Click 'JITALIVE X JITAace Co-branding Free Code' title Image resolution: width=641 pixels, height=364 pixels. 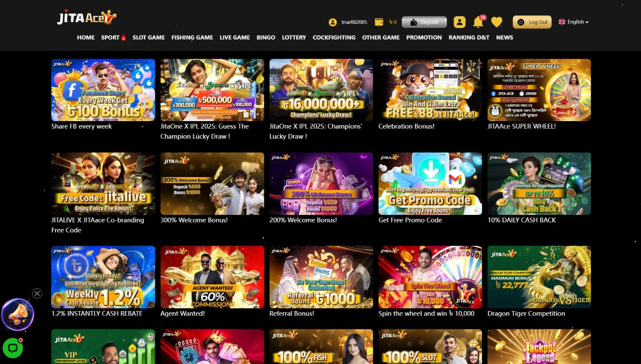98,225
